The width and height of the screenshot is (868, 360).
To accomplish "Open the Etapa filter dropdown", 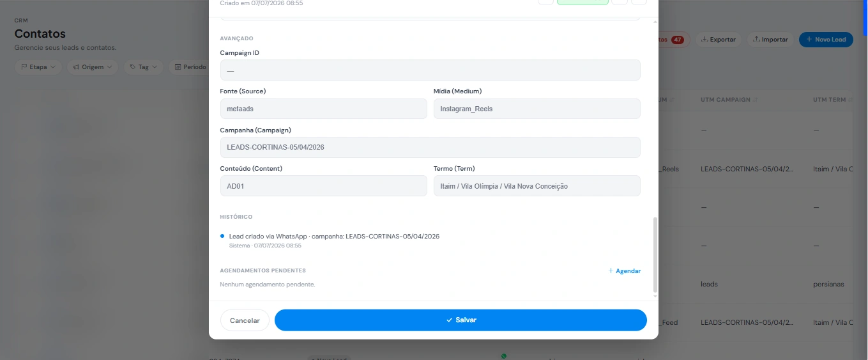I will [38, 67].
